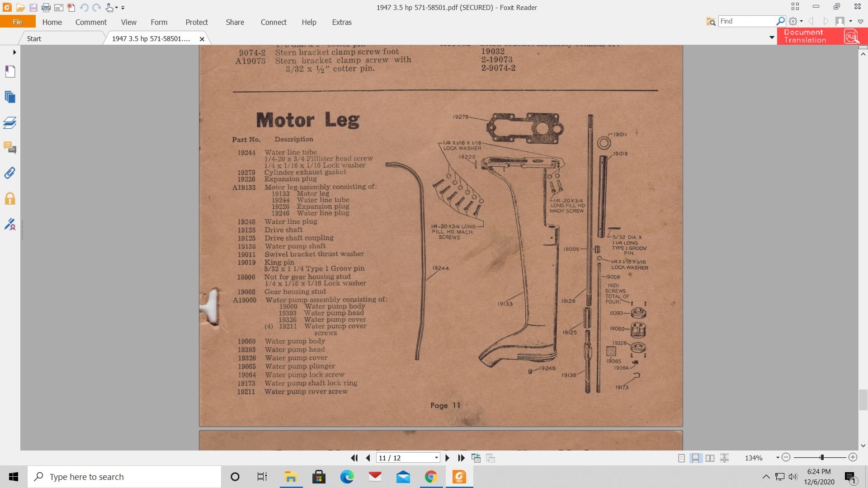868x488 pixels.
Task: Expand the left navigation panel arrow
Action: click(14, 52)
